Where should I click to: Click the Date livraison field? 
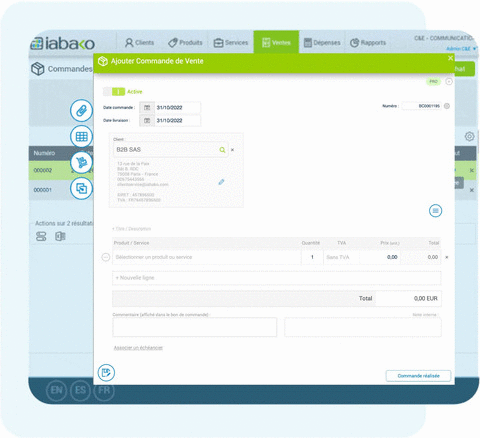(178, 121)
